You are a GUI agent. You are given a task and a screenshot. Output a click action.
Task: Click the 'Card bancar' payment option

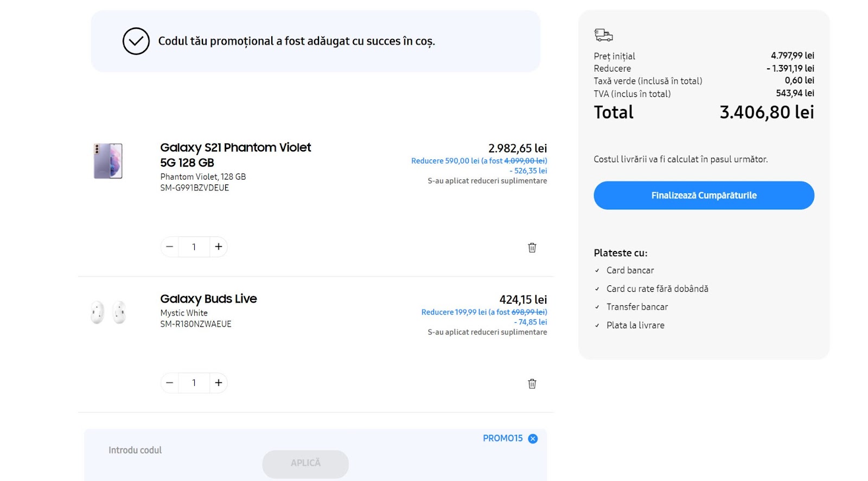[x=630, y=270]
